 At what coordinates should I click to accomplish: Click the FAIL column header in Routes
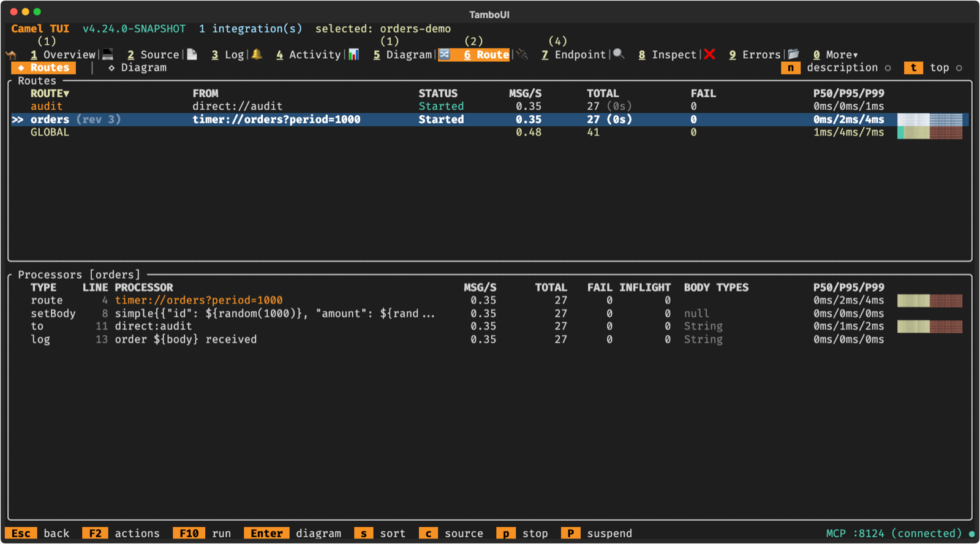coord(703,93)
